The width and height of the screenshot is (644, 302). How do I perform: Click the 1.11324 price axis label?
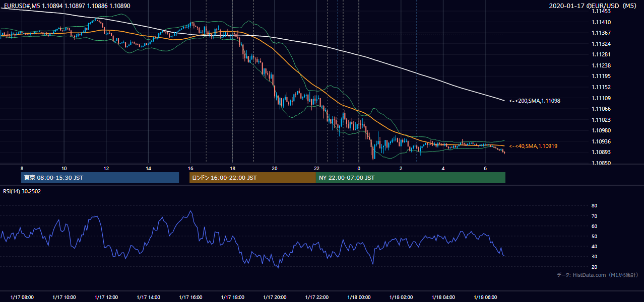[x=601, y=44]
